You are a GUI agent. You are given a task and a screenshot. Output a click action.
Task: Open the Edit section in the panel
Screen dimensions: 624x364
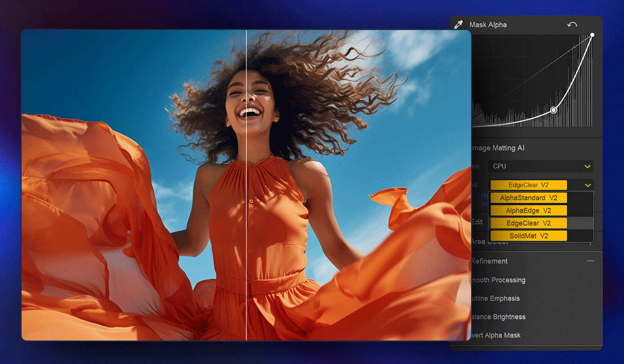477,222
